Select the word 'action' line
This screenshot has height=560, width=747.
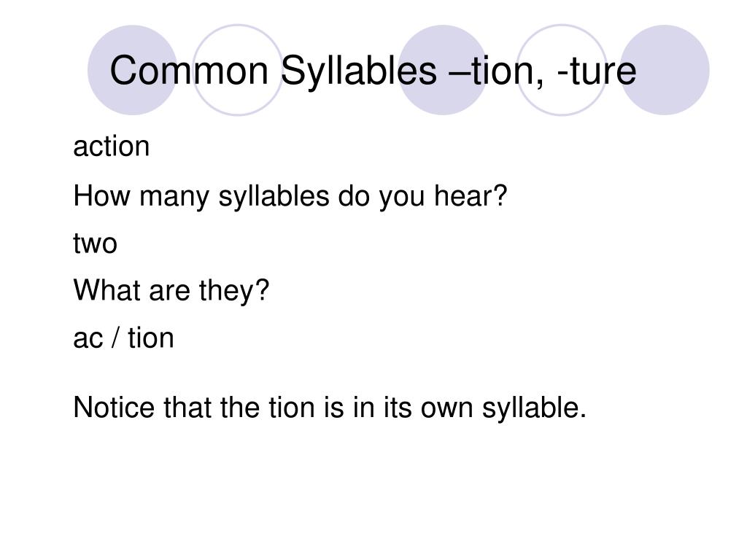[111, 146]
